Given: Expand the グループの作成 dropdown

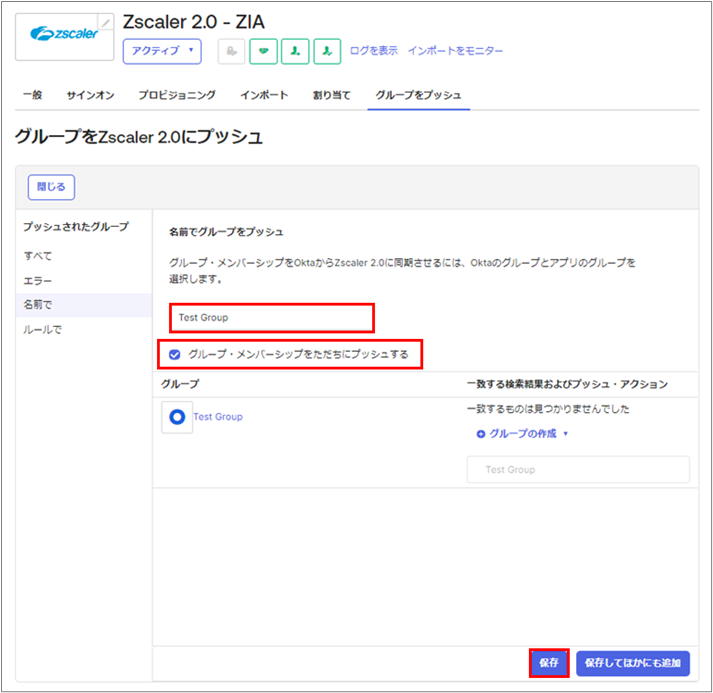Looking at the screenshot, I should (522, 434).
